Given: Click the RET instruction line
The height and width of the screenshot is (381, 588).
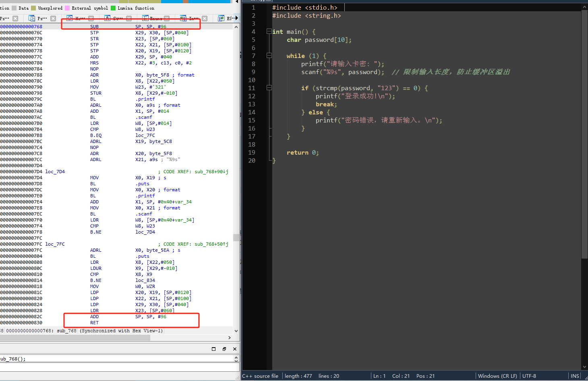Looking at the screenshot, I should click(x=94, y=323).
